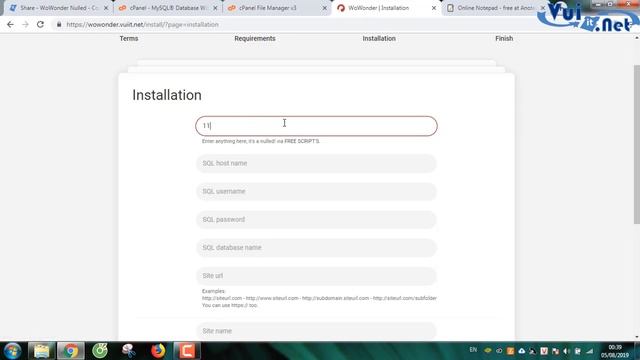Open the green Coc Coc browser icon
This screenshot has width=640, height=360.
click(100, 351)
